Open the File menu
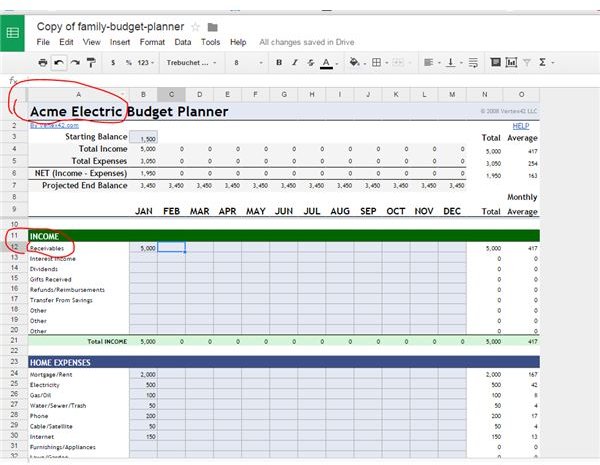Image resolution: width=600 pixels, height=465 pixels. 43,42
